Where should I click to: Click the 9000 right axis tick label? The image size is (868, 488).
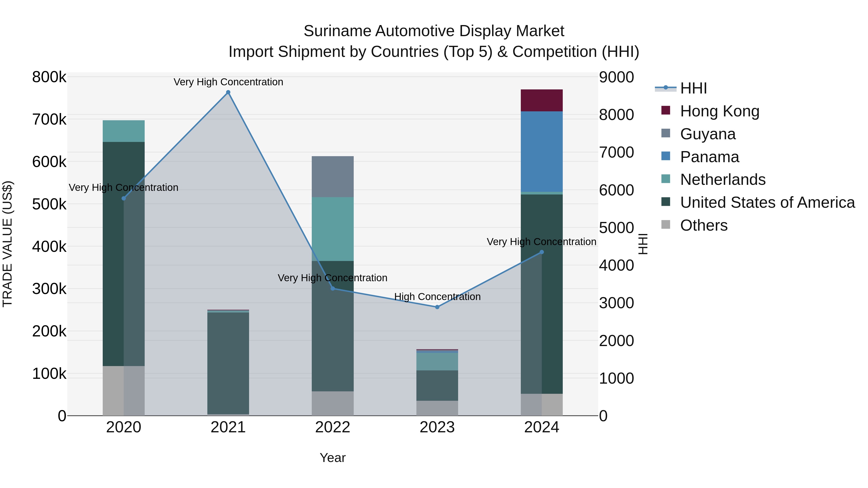pos(616,77)
